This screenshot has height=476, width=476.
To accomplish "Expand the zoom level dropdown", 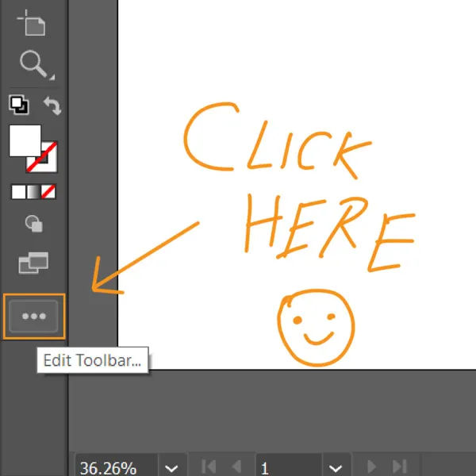I will coord(171,467).
